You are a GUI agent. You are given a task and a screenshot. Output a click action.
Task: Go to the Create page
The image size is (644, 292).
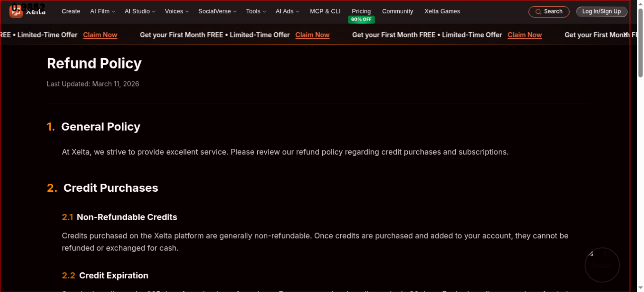pos(71,11)
